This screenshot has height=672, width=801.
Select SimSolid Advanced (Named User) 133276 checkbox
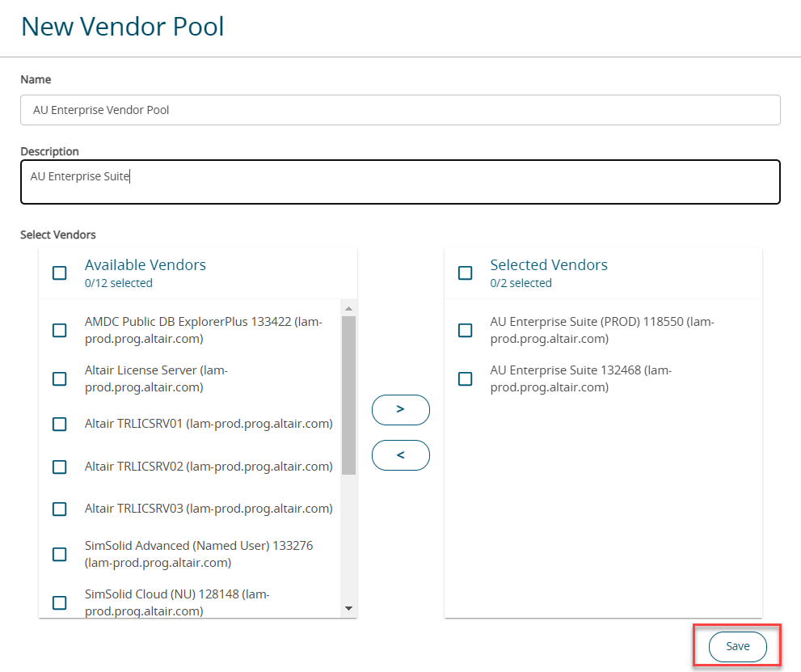(x=60, y=554)
